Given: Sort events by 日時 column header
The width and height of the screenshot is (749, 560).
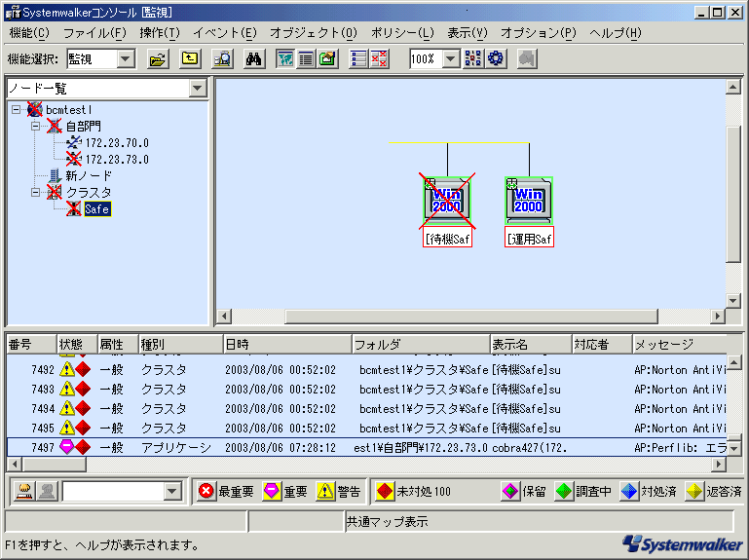Looking at the screenshot, I should pyautogui.click(x=287, y=344).
